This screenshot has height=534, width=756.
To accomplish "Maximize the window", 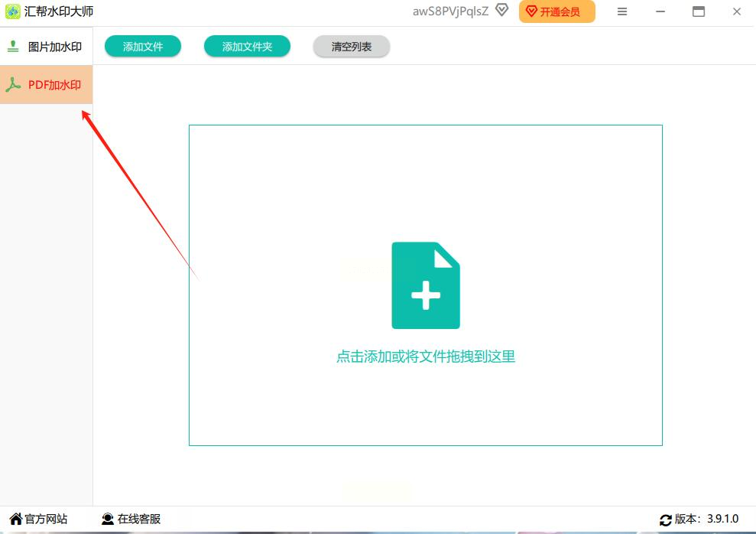I will tap(699, 11).
